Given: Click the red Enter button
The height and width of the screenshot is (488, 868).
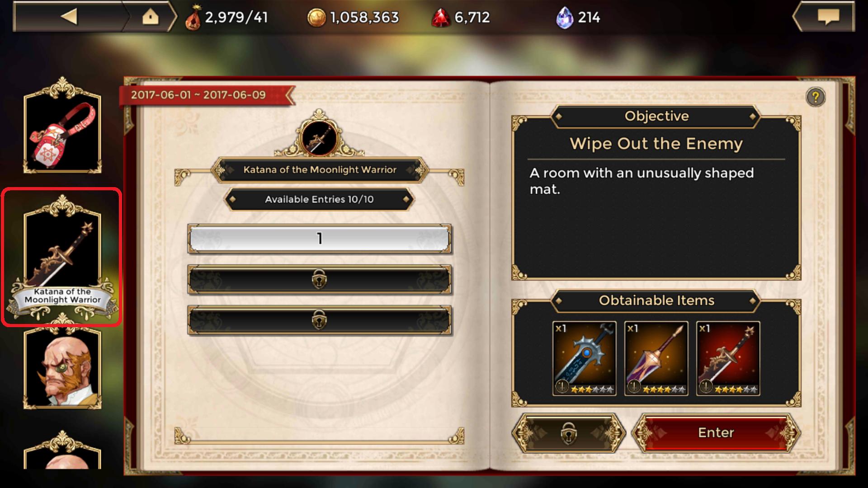Looking at the screenshot, I should 716,433.
